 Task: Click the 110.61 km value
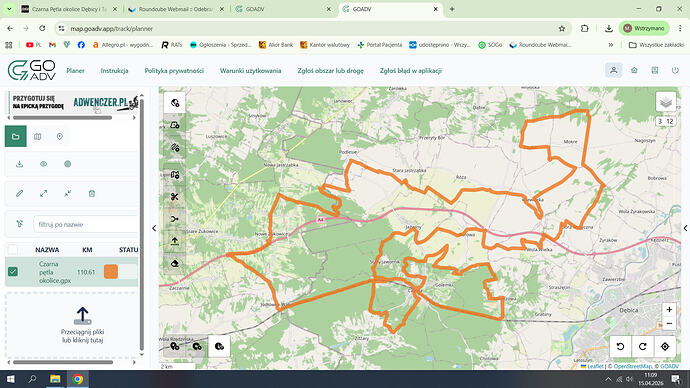(x=86, y=272)
